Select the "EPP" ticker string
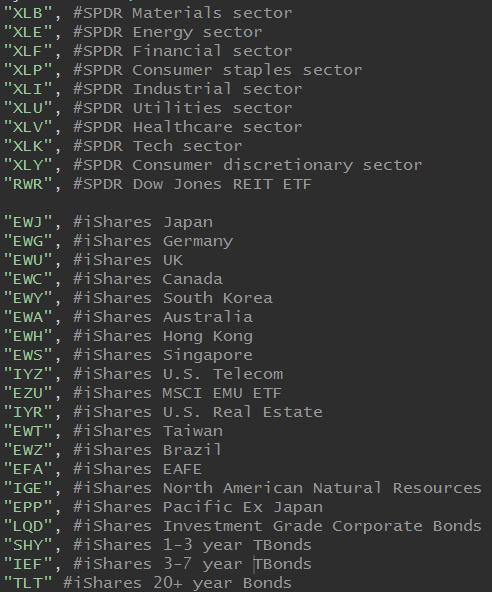492x592 pixels. tap(28, 507)
